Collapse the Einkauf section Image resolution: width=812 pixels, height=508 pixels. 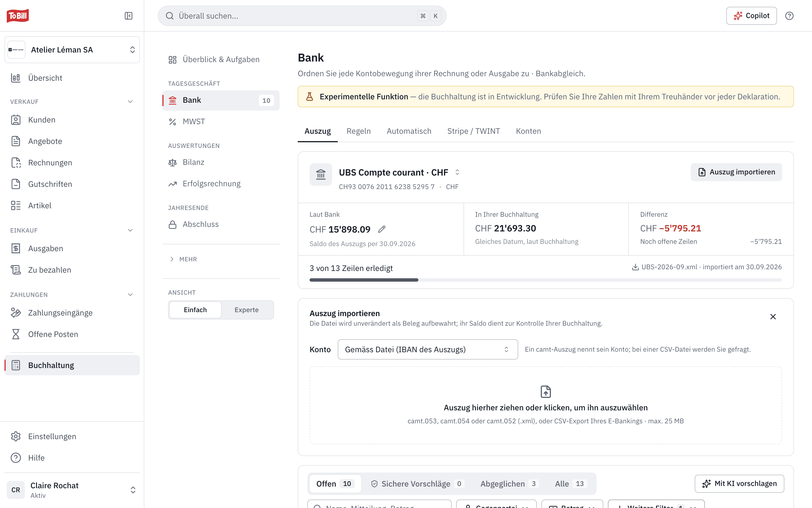coord(130,230)
